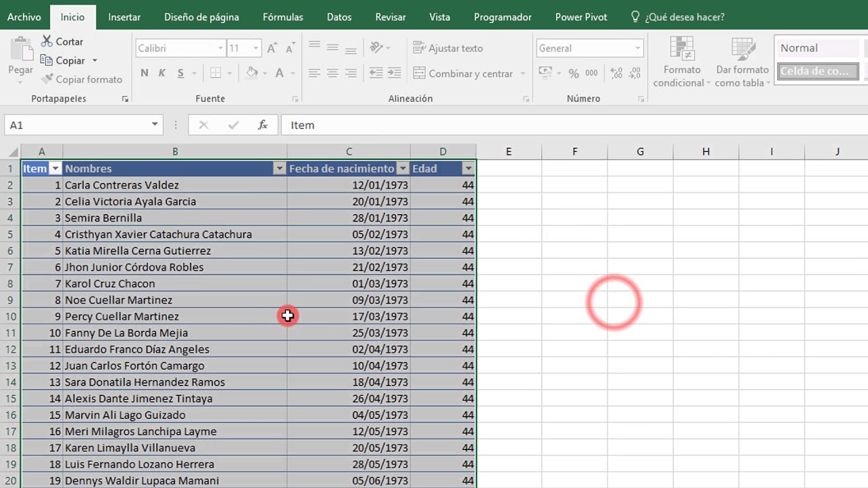Image resolution: width=868 pixels, height=488 pixels.
Task: Increase decimal places
Action: coord(616,73)
